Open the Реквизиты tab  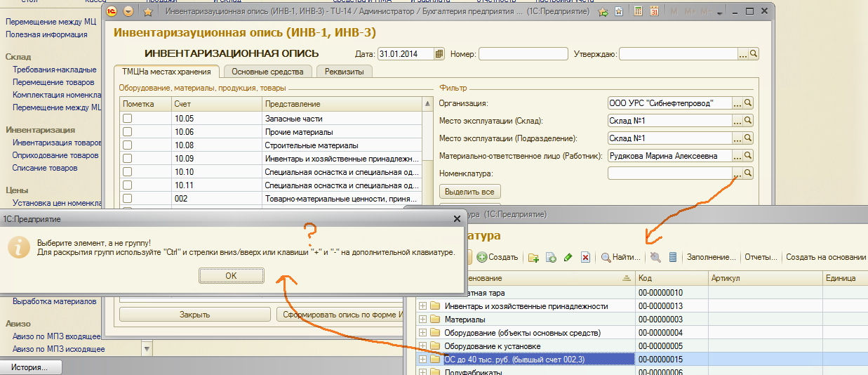click(x=344, y=72)
